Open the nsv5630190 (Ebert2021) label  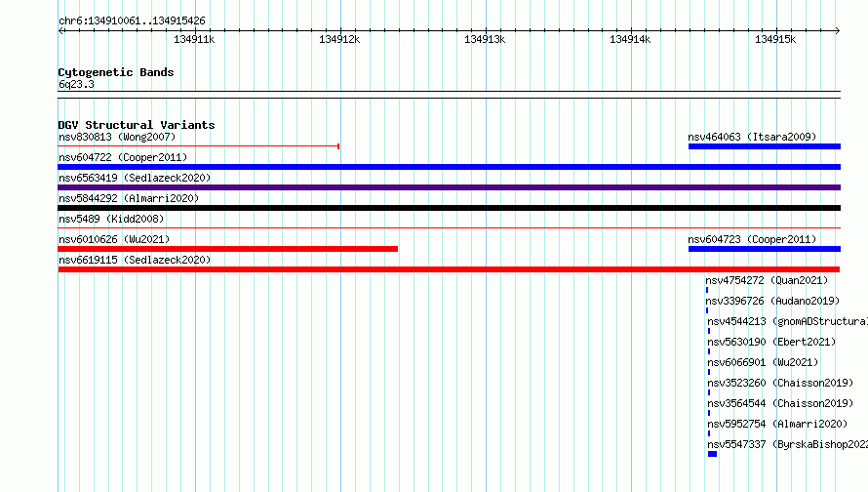click(x=771, y=342)
